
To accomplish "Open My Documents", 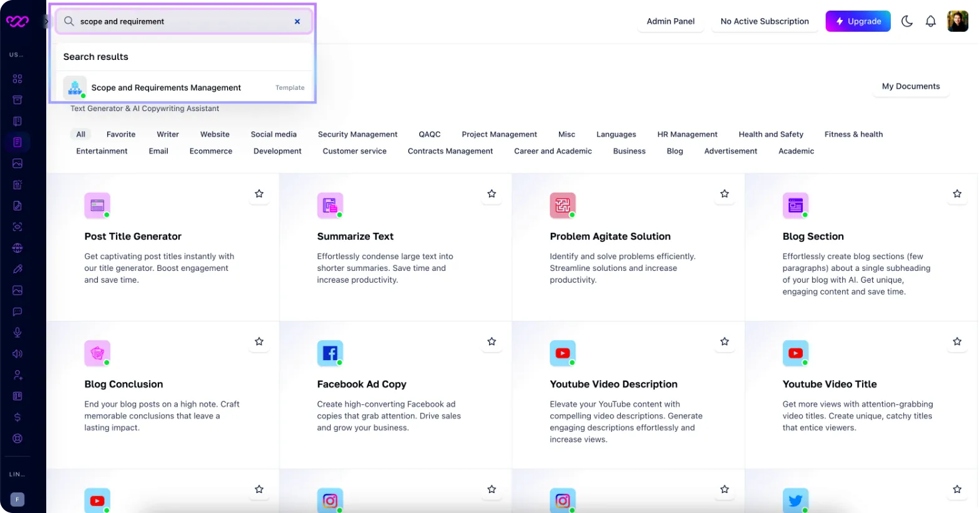I will coord(911,86).
